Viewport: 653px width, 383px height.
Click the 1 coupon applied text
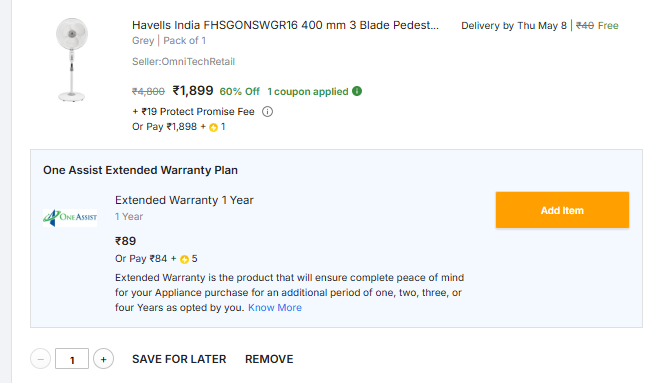coord(308,92)
